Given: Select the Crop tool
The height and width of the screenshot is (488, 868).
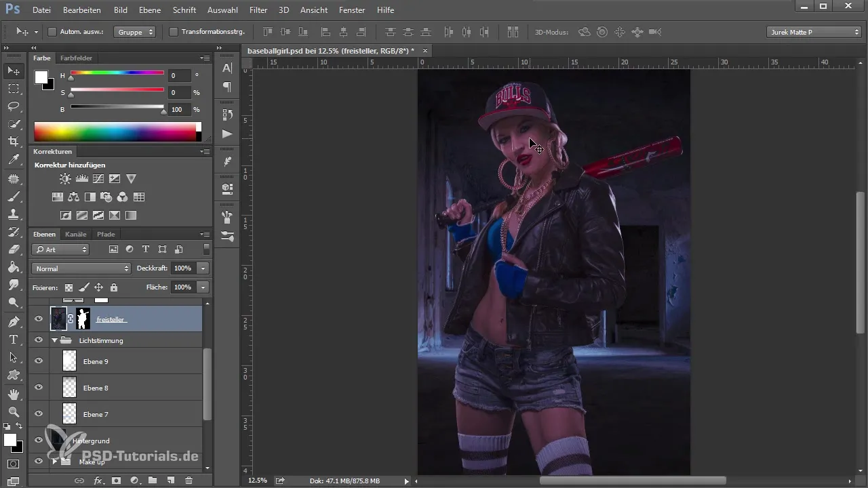Looking at the screenshot, I should point(14,142).
